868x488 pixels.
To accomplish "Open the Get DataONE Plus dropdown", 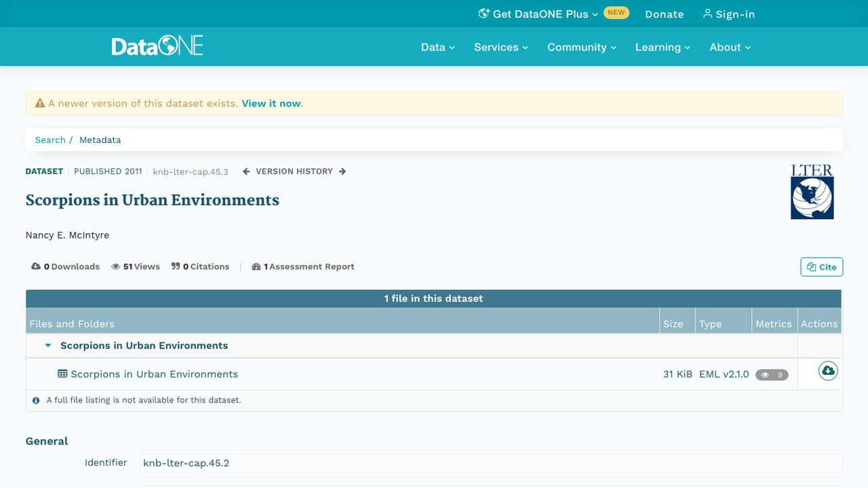I will point(538,14).
